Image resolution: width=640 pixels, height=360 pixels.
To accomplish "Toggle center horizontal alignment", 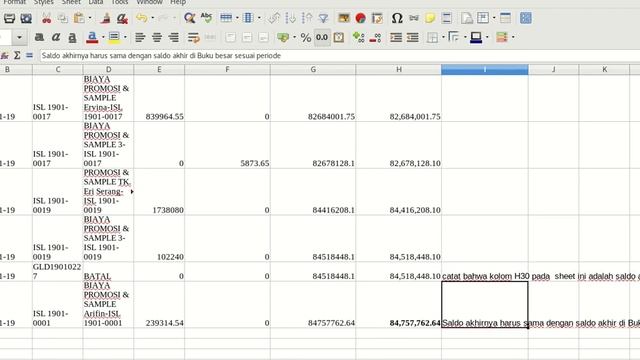I will click(157, 38).
